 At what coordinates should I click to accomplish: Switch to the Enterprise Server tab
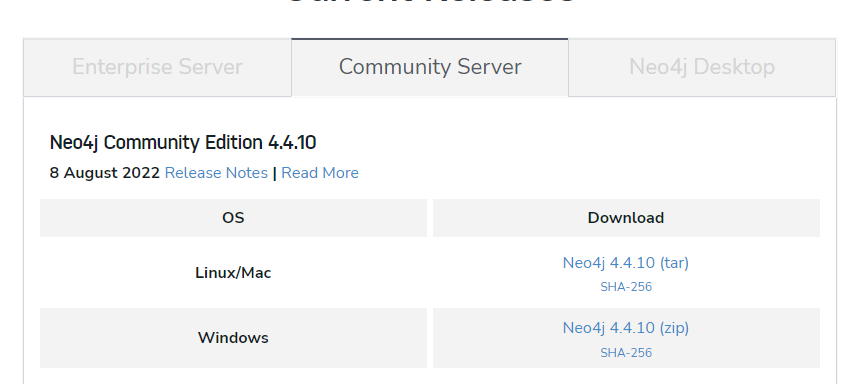click(157, 67)
